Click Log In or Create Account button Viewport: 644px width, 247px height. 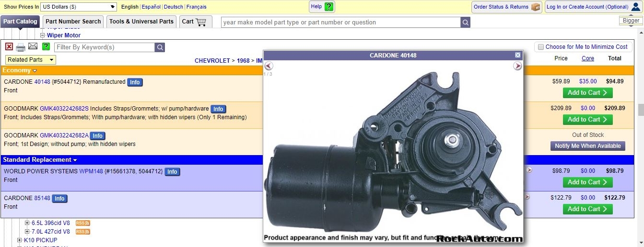tap(594, 7)
